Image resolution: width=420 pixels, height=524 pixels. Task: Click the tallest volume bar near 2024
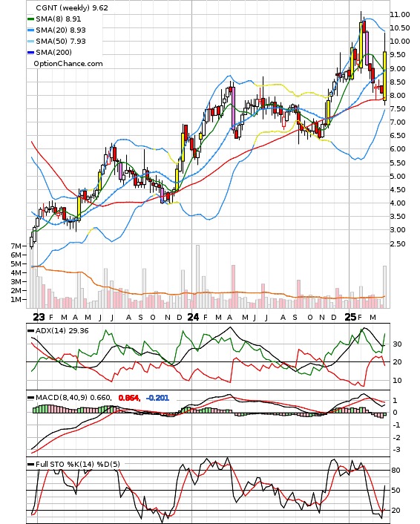coord(197,276)
